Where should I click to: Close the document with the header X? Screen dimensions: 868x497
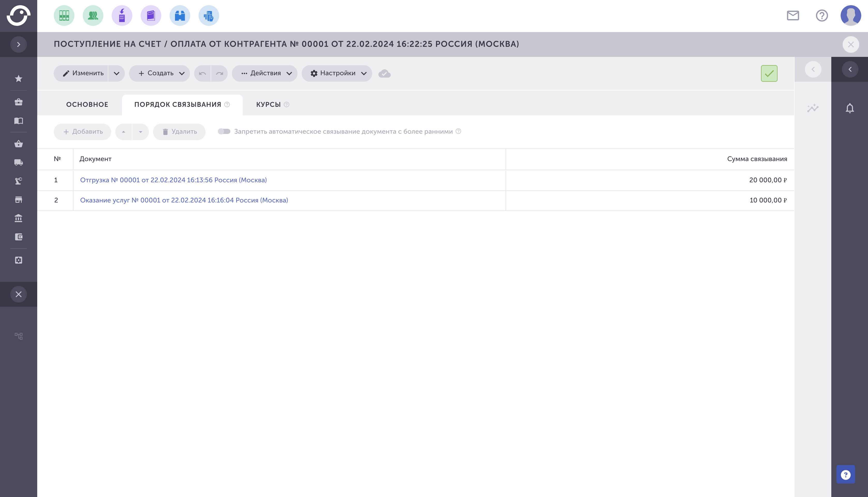click(x=851, y=44)
